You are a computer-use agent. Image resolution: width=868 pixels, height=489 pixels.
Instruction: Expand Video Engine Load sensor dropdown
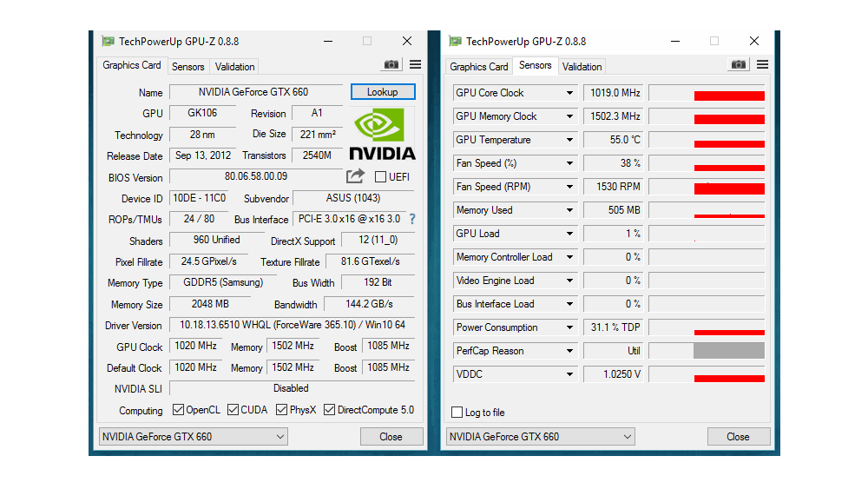click(x=569, y=281)
